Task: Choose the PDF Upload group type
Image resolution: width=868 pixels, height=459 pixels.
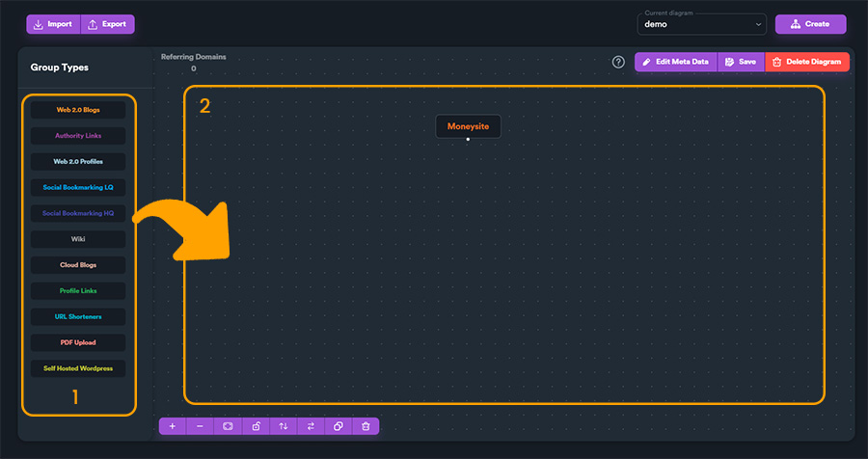Action: 78,342
